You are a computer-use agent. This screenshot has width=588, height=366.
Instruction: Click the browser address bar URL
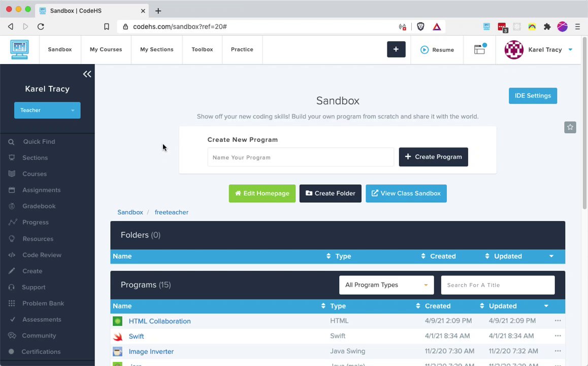pyautogui.click(x=180, y=26)
